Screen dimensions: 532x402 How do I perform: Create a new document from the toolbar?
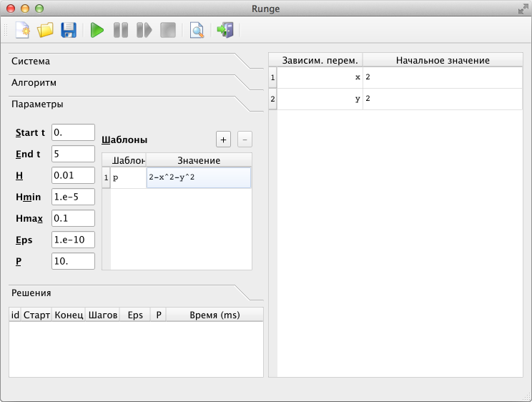22,30
